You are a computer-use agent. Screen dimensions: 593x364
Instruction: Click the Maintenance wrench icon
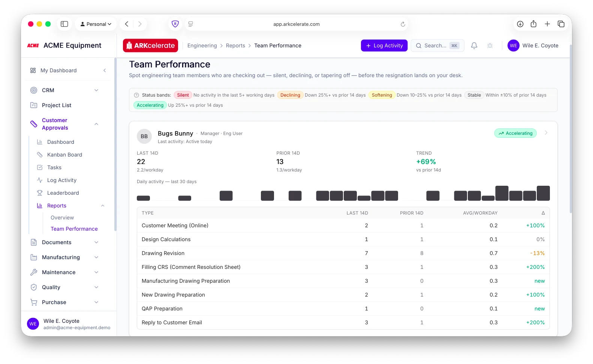[x=34, y=272]
